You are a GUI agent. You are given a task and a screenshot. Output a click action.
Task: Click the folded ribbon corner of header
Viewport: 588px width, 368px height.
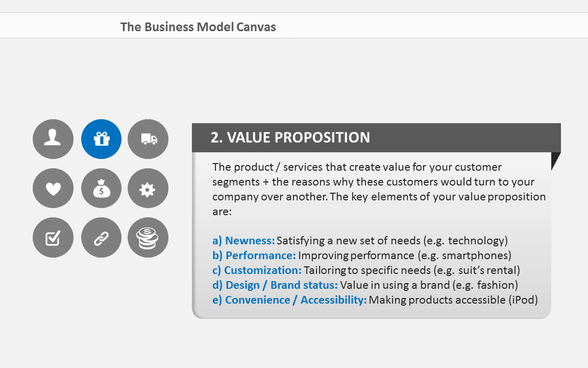coord(555,159)
